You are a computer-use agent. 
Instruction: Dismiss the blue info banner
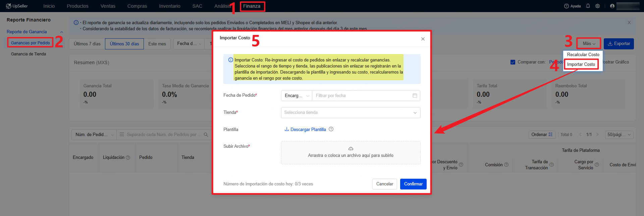tap(629, 23)
